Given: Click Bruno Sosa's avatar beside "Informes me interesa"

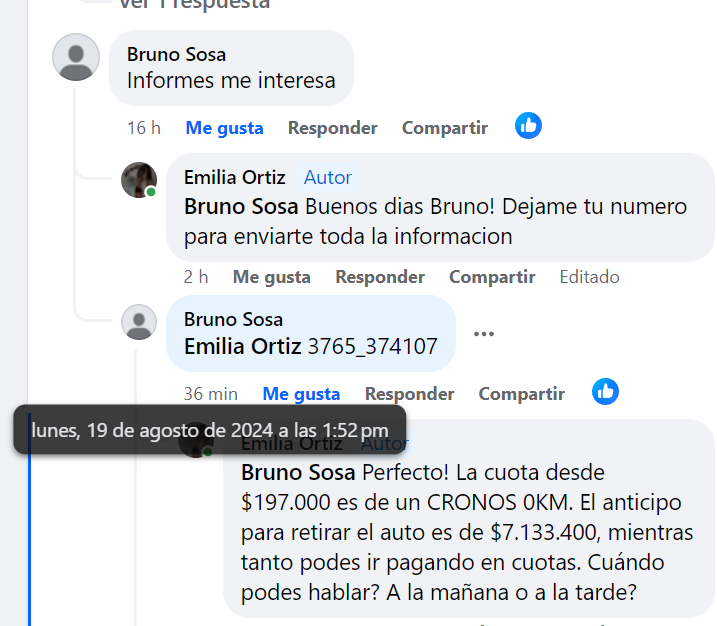Looking at the screenshot, I should point(76,57).
